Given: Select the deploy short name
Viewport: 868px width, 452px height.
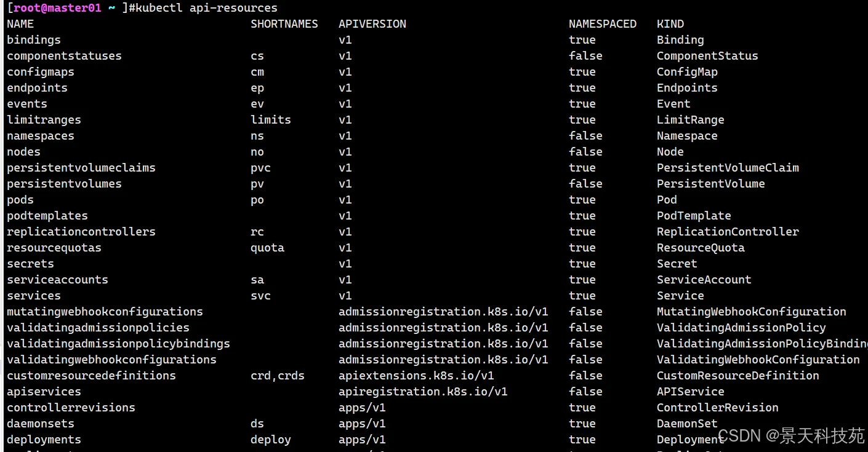Looking at the screenshot, I should (x=271, y=440).
